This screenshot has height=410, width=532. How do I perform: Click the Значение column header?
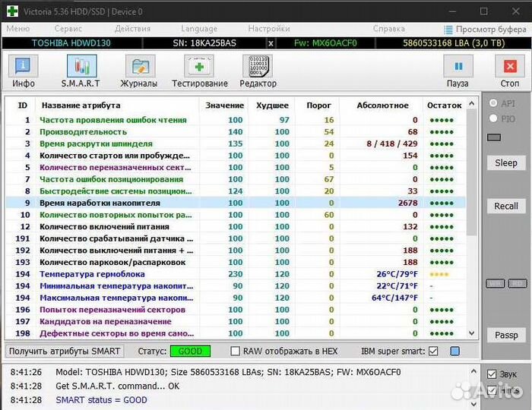click(x=224, y=106)
